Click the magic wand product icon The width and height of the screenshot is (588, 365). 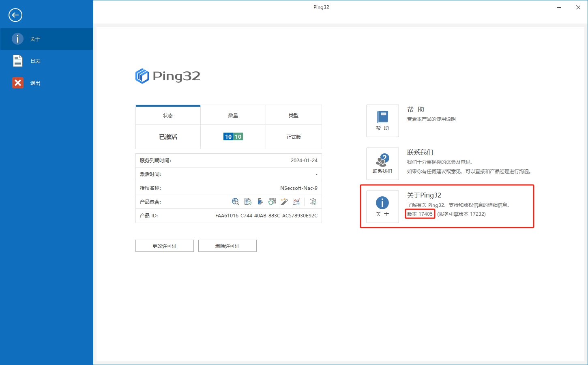(x=284, y=202)
